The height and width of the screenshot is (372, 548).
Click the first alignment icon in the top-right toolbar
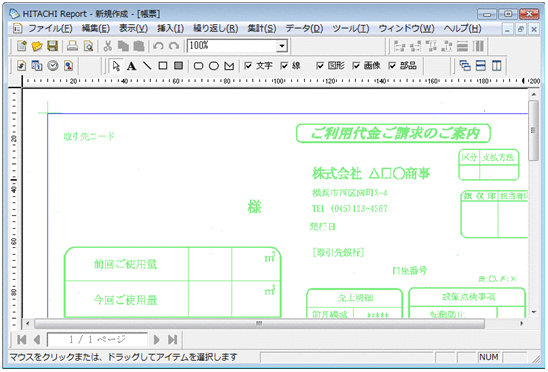click(399, 46)
